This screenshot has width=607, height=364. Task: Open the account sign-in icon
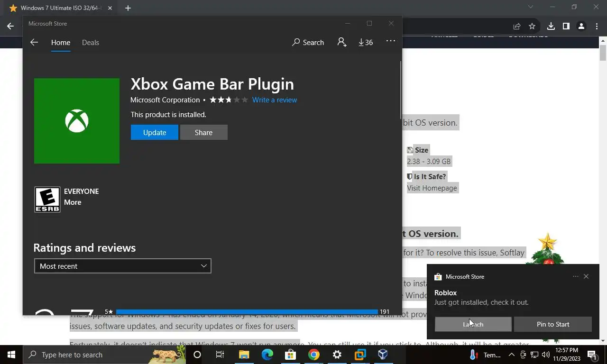coord(342,42)
